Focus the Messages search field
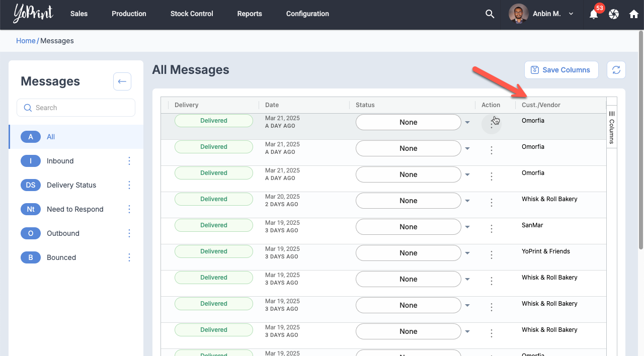The image size is (644, 356). pos(76,108)
